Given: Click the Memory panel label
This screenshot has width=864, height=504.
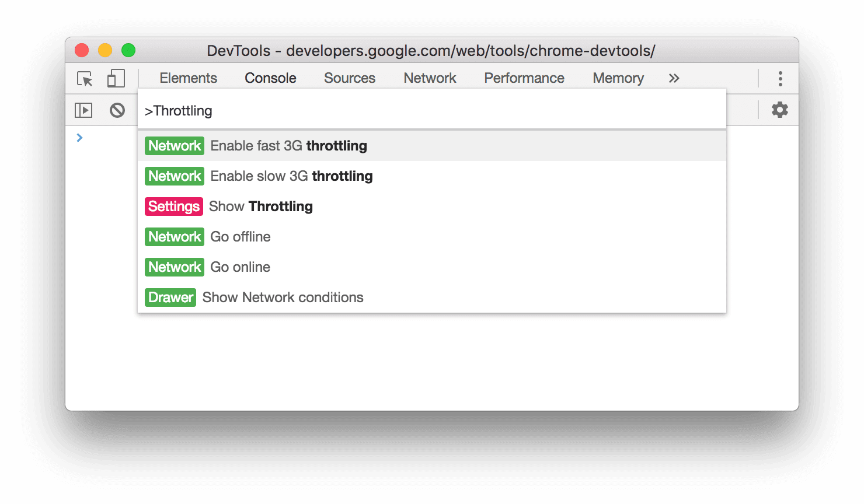Looking at the screenshot, I should click(x=618, y=78).
